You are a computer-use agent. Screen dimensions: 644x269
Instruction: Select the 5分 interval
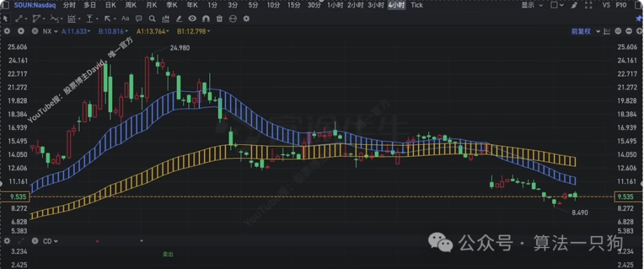(253, 5)
